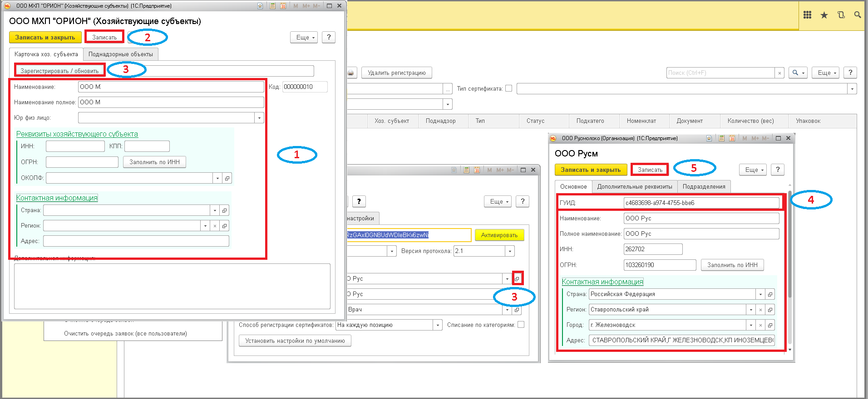Click Поиск (Ctrl+F) search field
Image resolution: width=868 pixels, height=399 pixels.
click(721, 73)
